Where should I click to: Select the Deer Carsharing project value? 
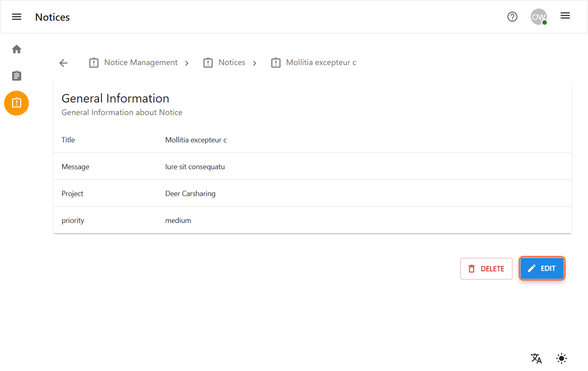(190, 194)
